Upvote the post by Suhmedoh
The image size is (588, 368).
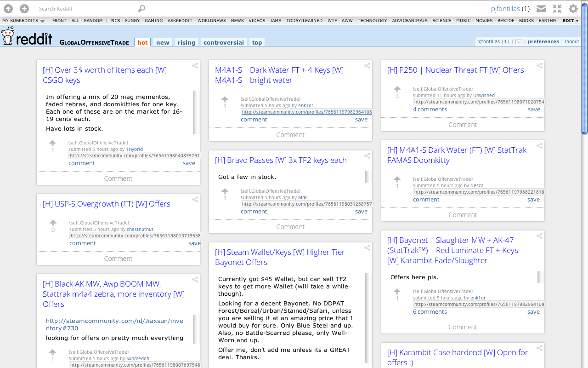[x=52, y=352]
